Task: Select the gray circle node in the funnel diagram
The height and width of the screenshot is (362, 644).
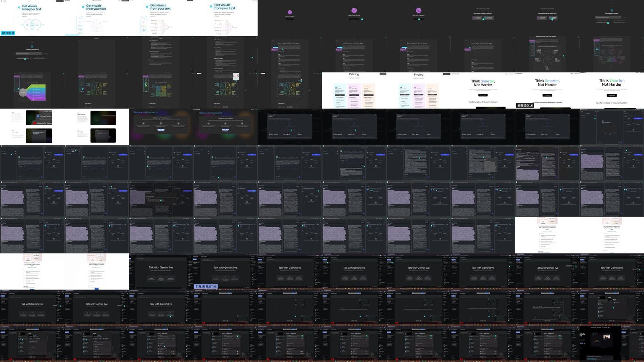Action: coord(23,93)
